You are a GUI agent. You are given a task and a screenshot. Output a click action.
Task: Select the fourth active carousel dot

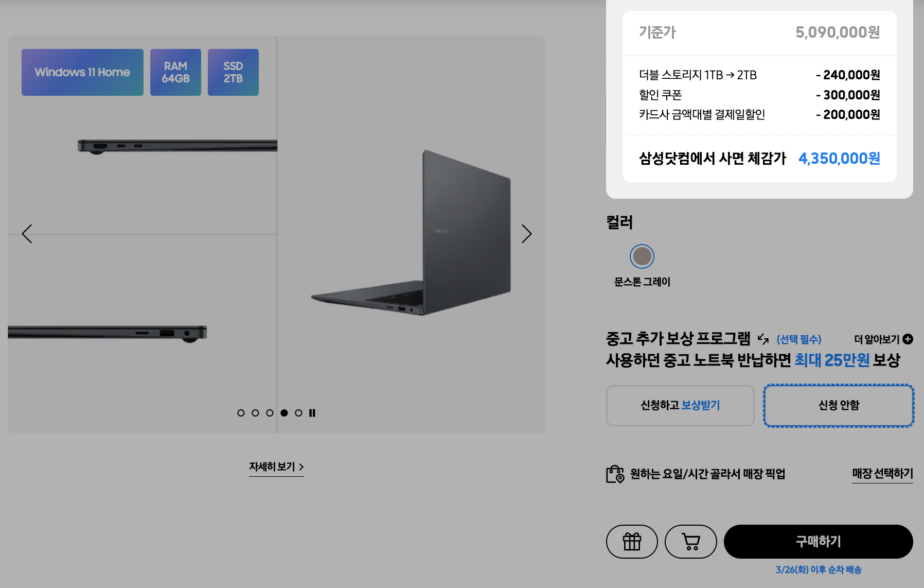coord(284,413)
